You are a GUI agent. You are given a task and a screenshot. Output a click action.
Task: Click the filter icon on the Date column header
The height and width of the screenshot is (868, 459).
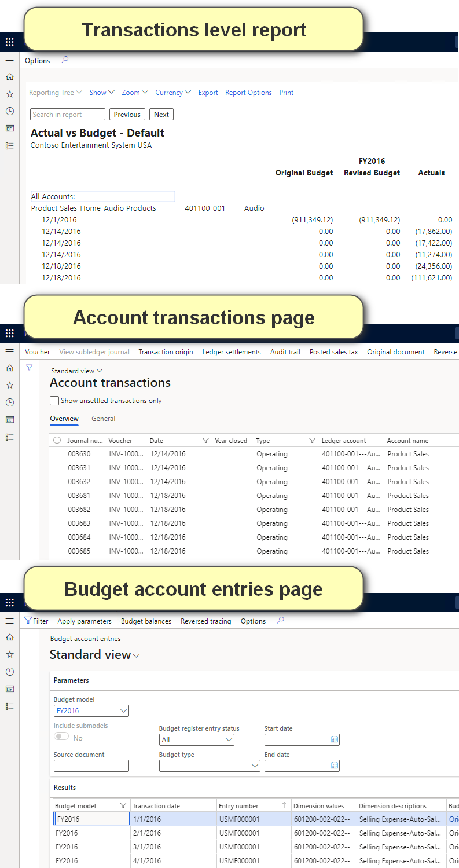click(x=205, y=441)
